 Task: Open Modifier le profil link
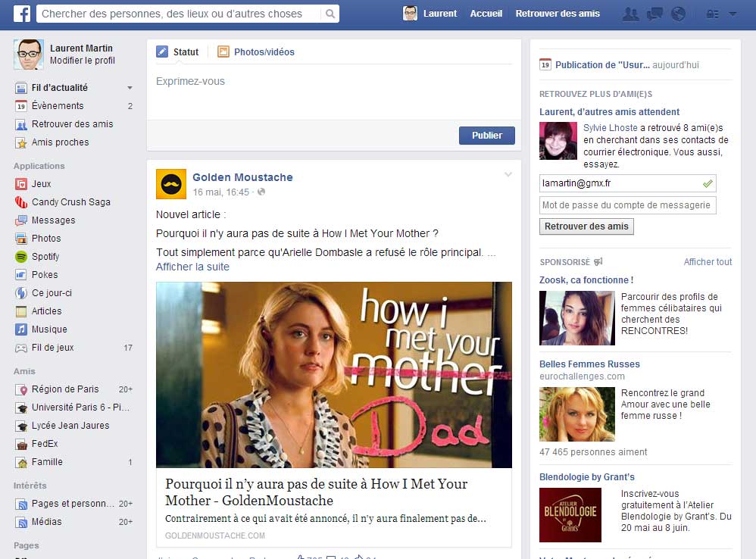click(83, 61)
